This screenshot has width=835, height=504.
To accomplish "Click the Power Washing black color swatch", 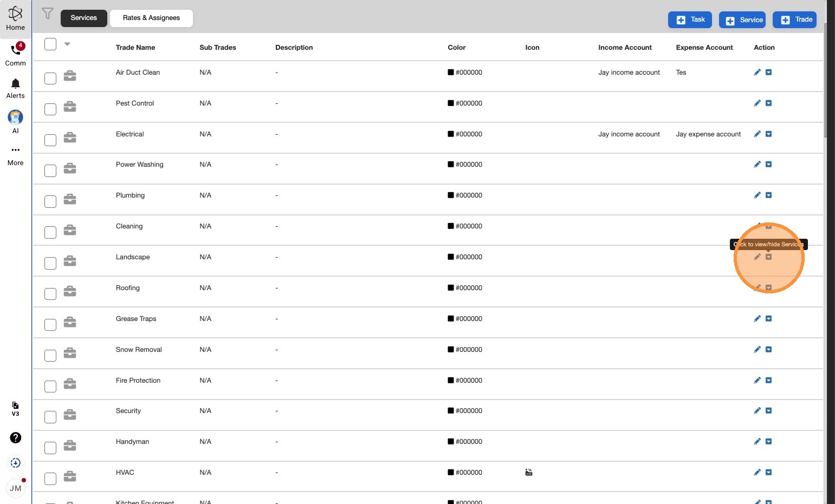I will pyautogui.click(x=451, y=165).
